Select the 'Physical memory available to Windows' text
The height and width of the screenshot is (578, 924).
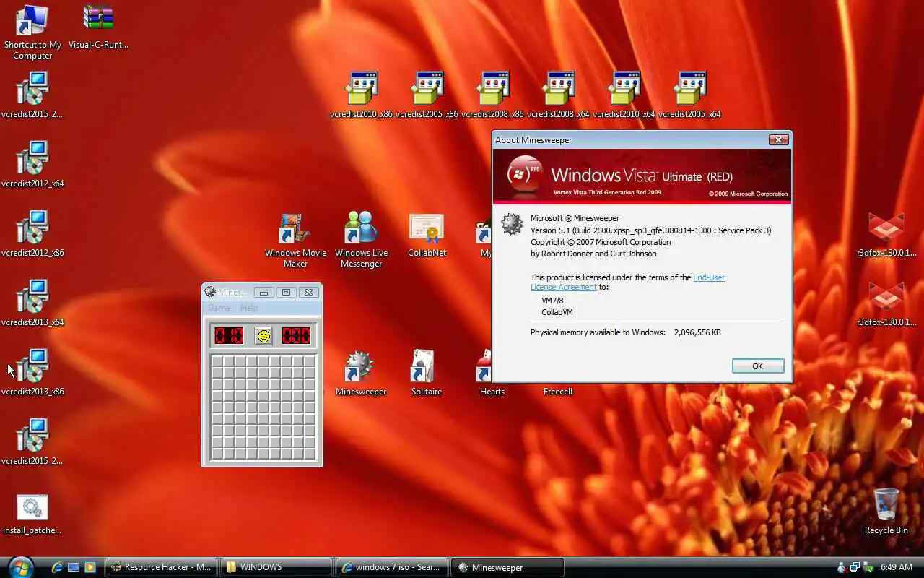tap(598, 332)
